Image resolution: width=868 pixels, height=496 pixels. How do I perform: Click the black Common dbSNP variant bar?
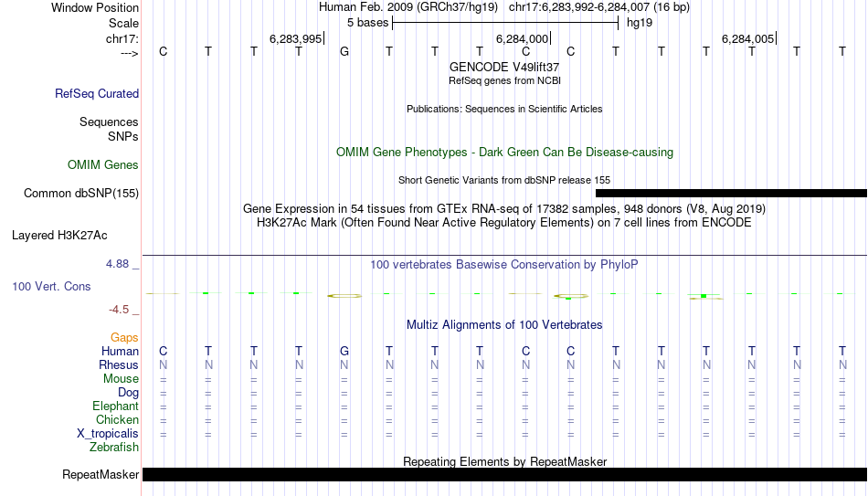click(731, 194)
